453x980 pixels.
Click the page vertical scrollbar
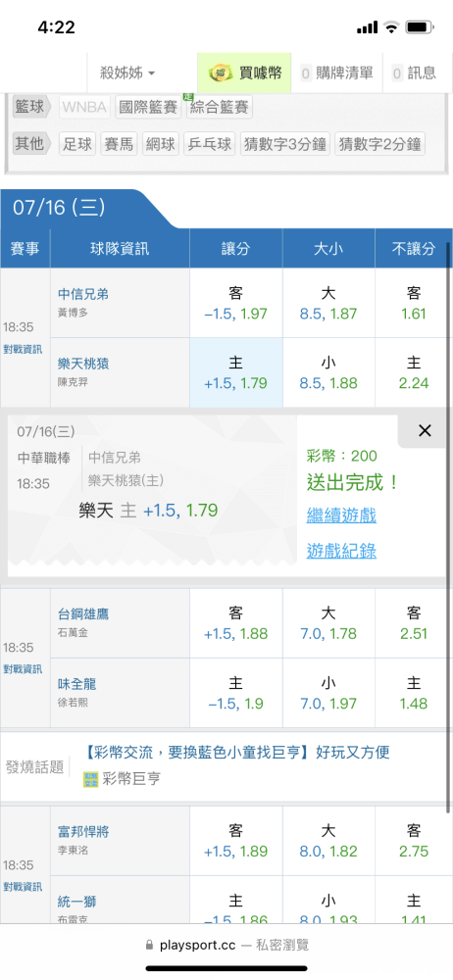pos(449,525)
